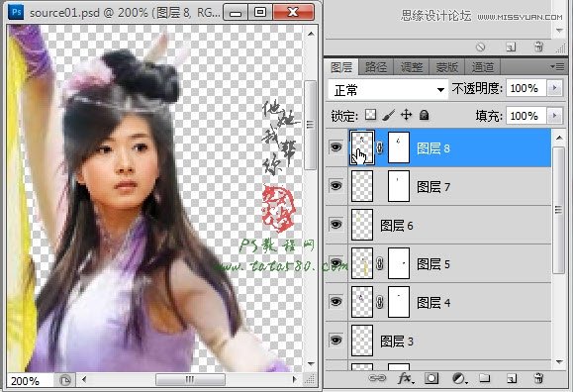The width and height of the screenshot is (573, 392).
Task: Delete layer with Layers panel trash icon
Action: tap(538, 378)
